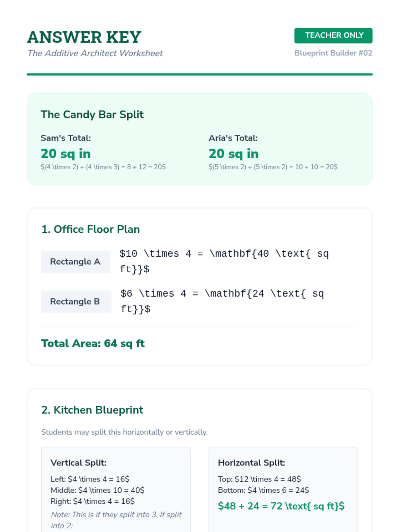Click Aria's formula ending in 10 + 10 = 20
Viewport: 399px width, 532px height.
point(273,167)
